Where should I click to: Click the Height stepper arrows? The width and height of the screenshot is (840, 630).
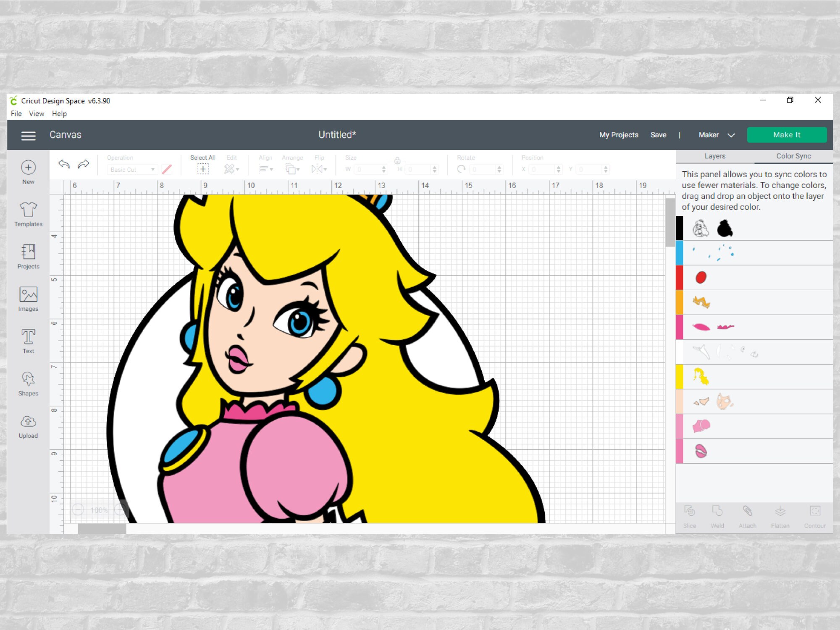(x=435, y=169)
